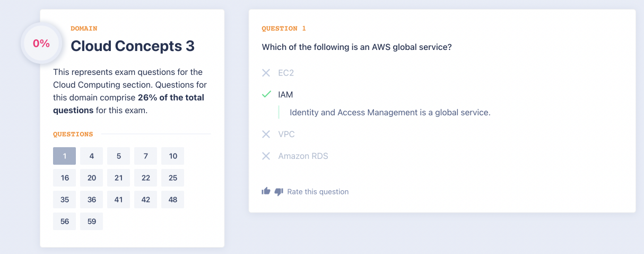The width and height of the screenshot is (644, 254).
Task: Click the 0% score progress circle
Action: [x=41, y=44]
